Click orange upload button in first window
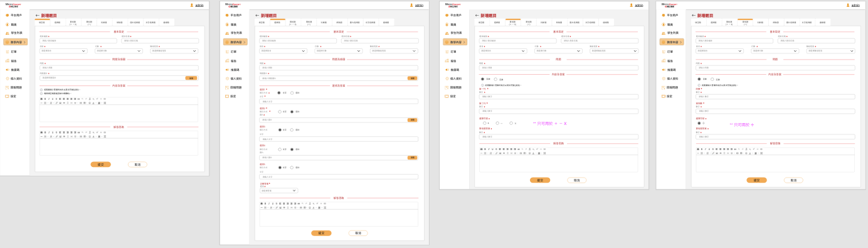The width and height of the screenshot is (868, 248). (191, 78)
